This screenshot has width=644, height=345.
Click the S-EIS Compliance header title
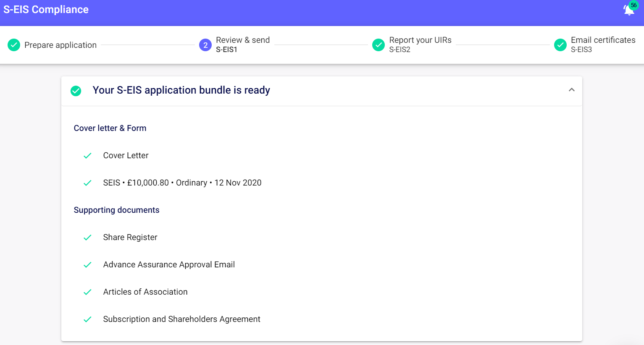[46, 10]
